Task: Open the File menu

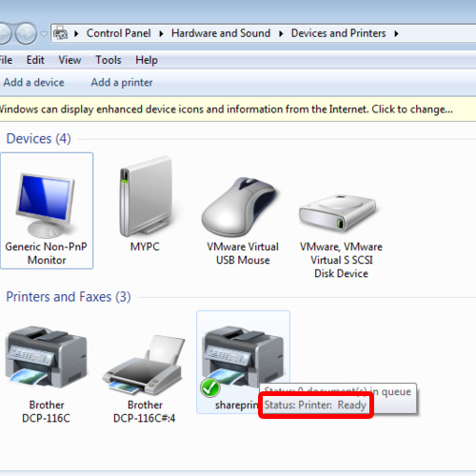Action: [x=6, y=60]
